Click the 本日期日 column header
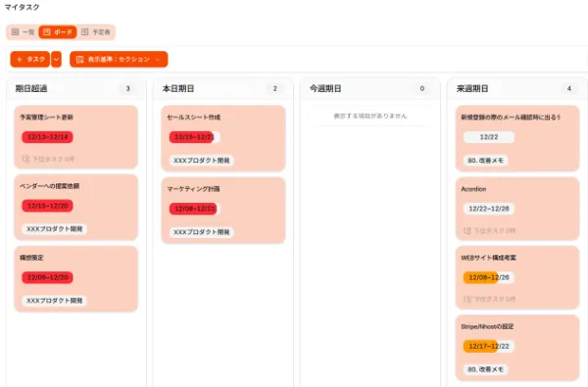Screen dimensions: 588x387 click(x=178, y=89)
